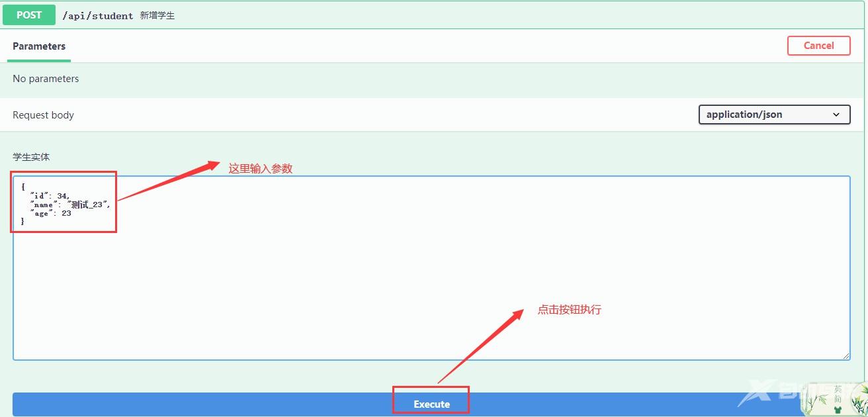Click the green POST method badge
The width and height of the screenshot is (868, 417).
(x=29, y=15)
